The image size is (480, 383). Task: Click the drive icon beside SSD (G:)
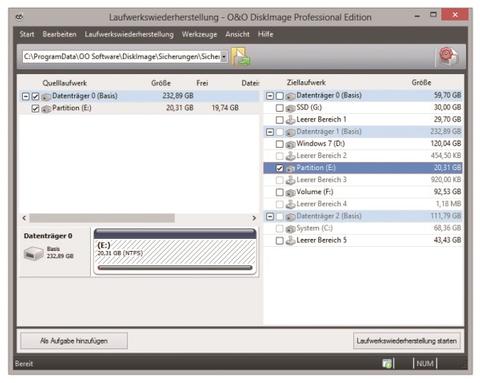[291, 108]
